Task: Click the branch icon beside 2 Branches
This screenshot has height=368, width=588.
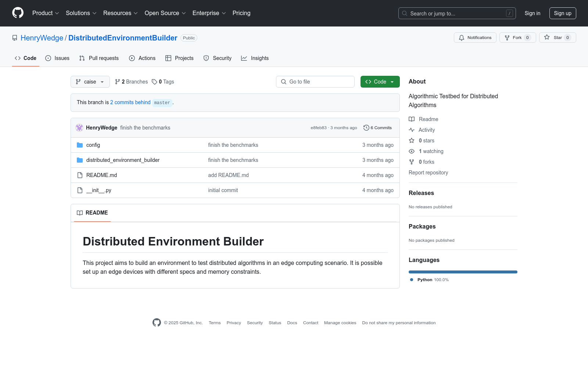Action: point(118,82)
